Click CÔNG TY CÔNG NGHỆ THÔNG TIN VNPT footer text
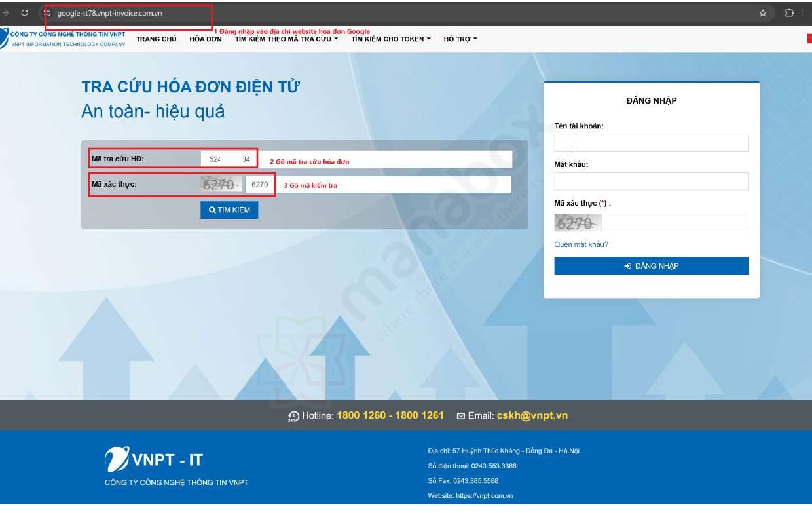812x513 pixels. point(177,483)
